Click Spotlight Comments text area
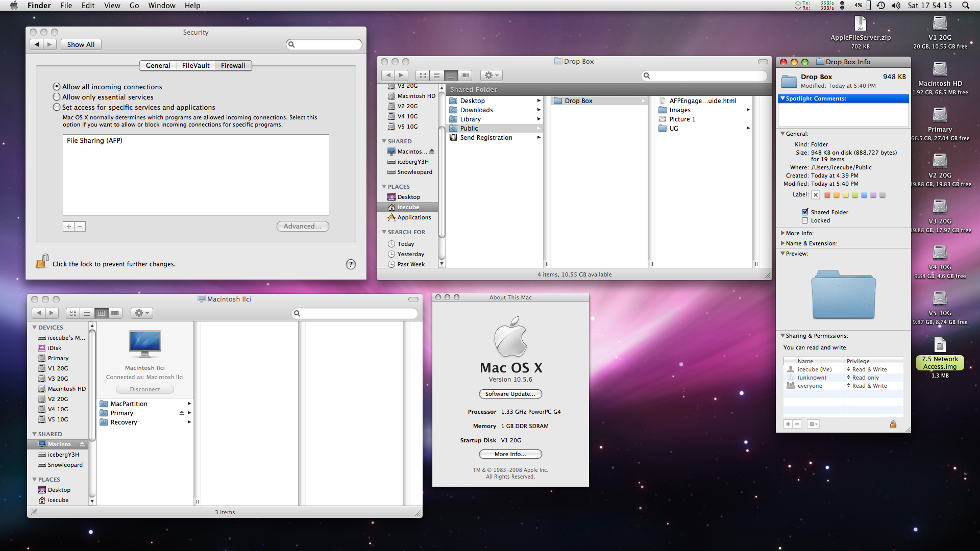Screen dimensions: 980x551 pos(843,114)
